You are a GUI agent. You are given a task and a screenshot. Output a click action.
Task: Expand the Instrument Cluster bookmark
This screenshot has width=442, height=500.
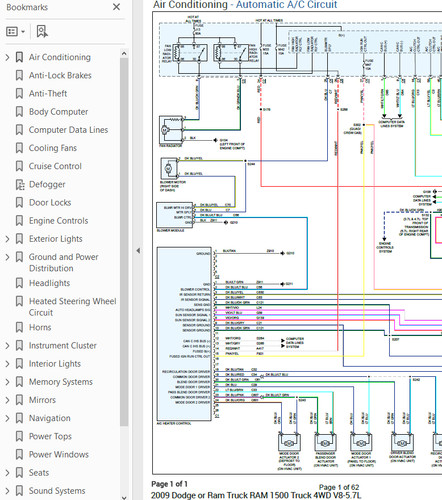pos(7,346)
